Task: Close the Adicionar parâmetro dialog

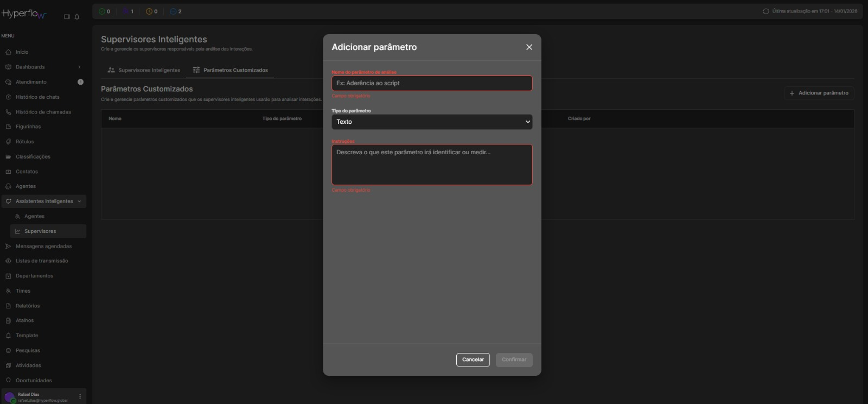Action: pos(529,47)
